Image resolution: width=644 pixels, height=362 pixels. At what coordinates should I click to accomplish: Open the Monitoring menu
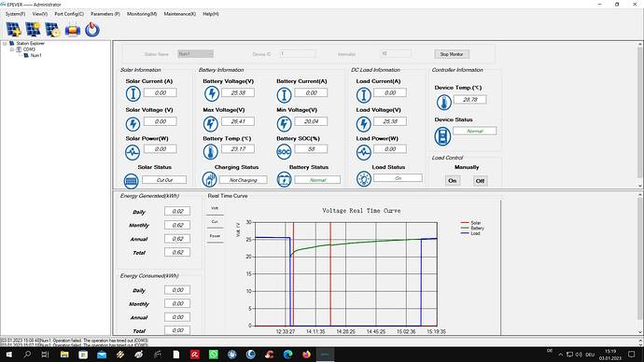coord(142,14)
